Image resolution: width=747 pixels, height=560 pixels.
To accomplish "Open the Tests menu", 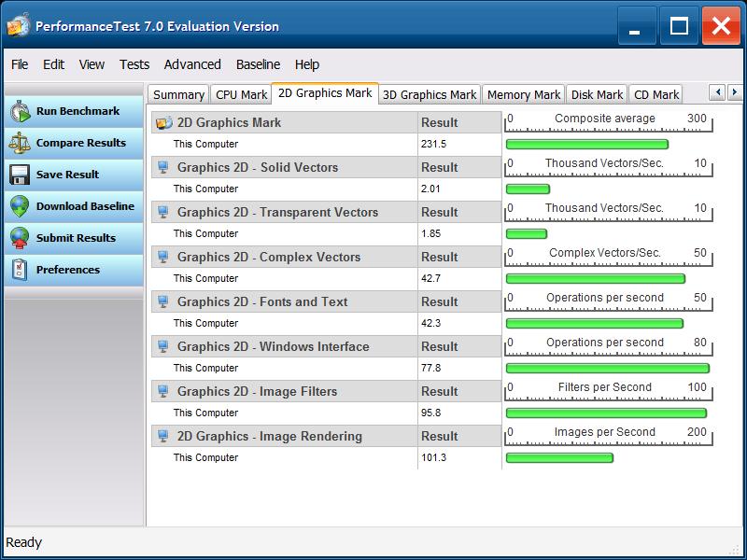I will tap(134, 64).
